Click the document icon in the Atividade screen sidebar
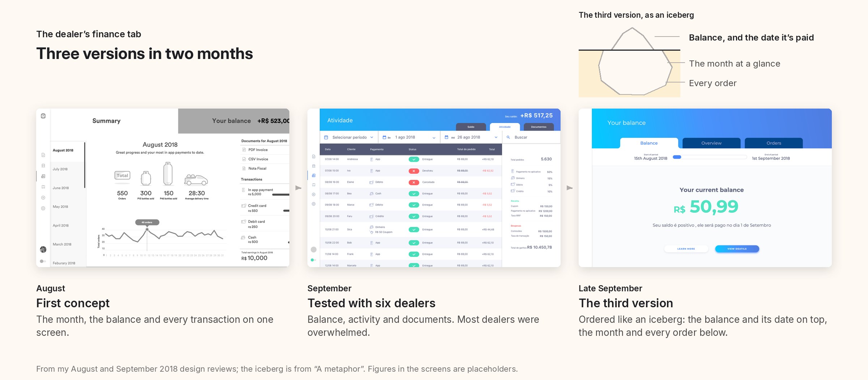This screenshot has height=380, width=868. pyautogui.click(x=314, y=157)
